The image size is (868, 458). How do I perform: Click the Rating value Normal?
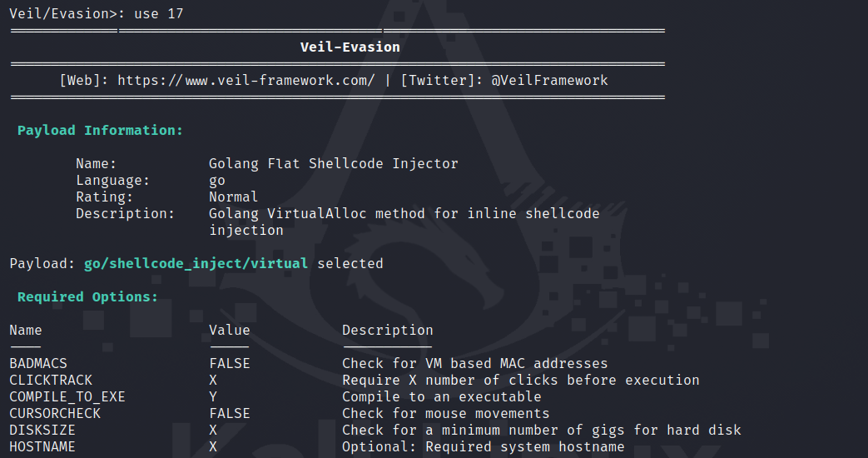pyautogui.click(x=233, y=197)
